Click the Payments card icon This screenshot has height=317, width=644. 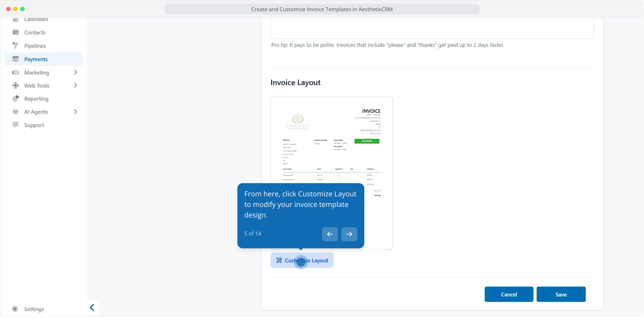pyautogui.click(x=16, y=59)
